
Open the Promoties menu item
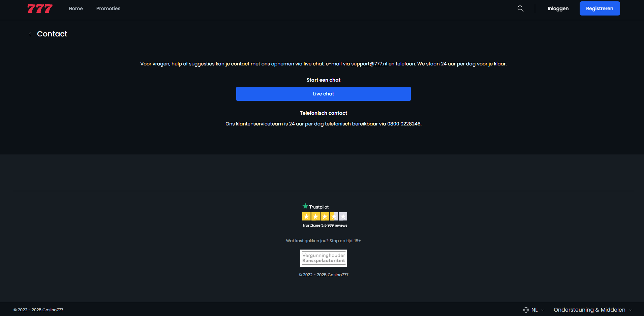tap(108, 8)
